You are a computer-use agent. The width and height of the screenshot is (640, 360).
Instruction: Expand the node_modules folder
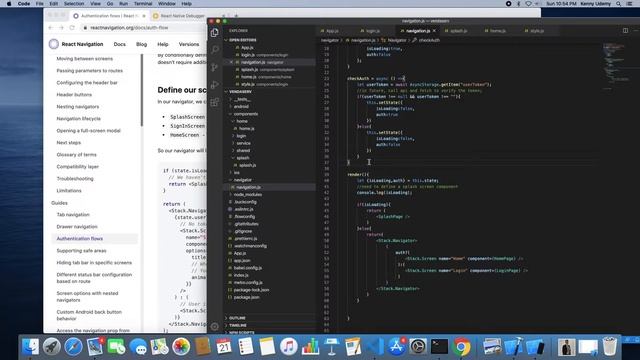[248, 195]
